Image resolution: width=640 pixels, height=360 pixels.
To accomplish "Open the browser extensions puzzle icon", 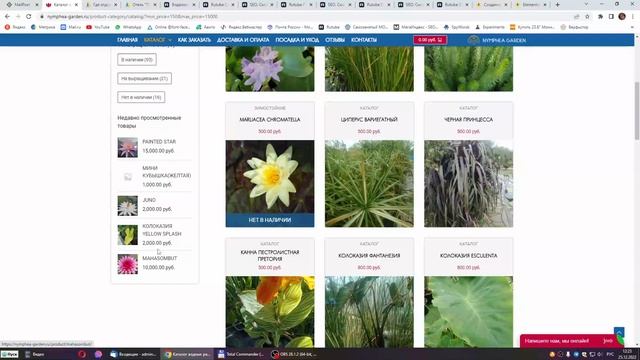I will point(600,16).
